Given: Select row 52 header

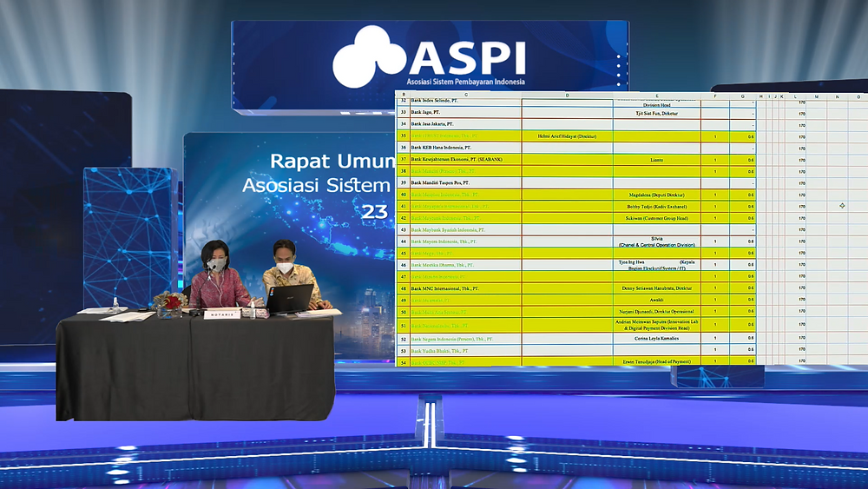Looking at the screenshot, I should (403, 339).
